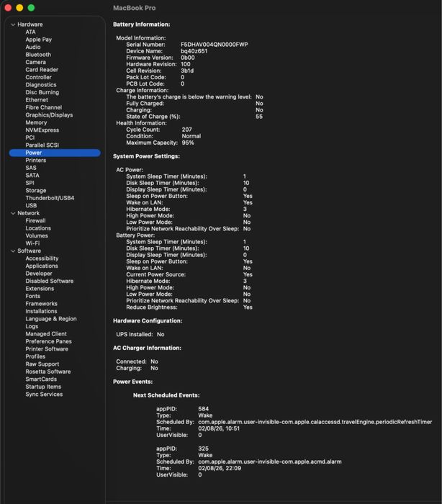Select Preference Panes entry

coord(48,341)
